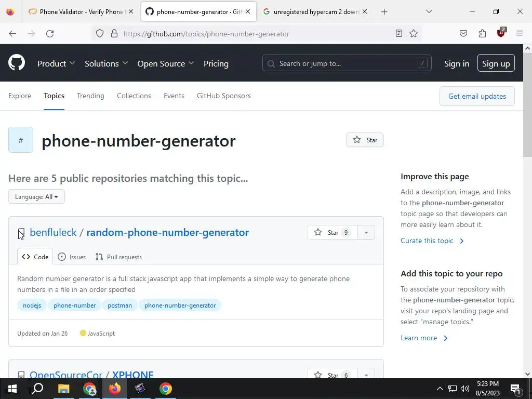Viewport: 532px width, 399px height.
Task: Go to GitHub home via Octocat logo
Action: pyautogui.click(x=17, y=63)
